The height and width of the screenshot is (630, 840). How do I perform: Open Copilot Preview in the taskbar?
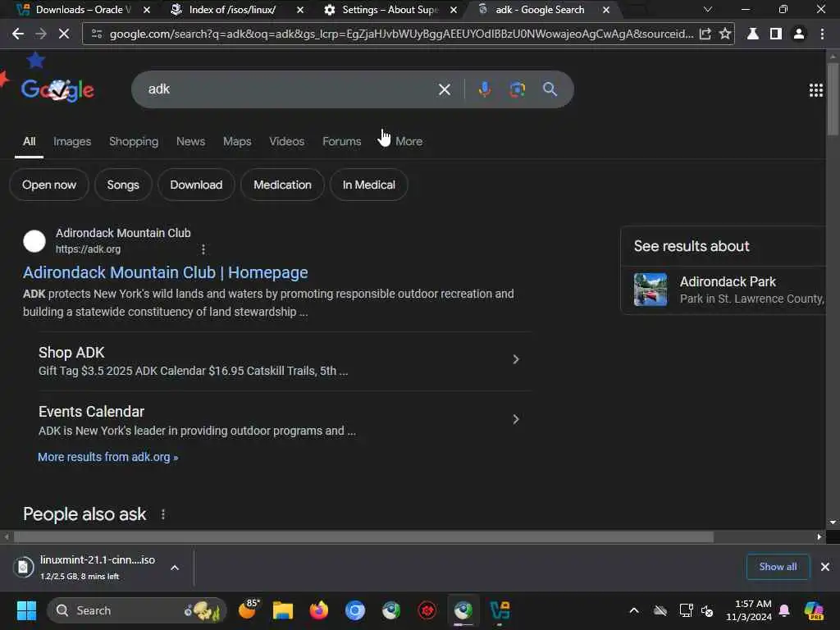click(x=814, y=610)
